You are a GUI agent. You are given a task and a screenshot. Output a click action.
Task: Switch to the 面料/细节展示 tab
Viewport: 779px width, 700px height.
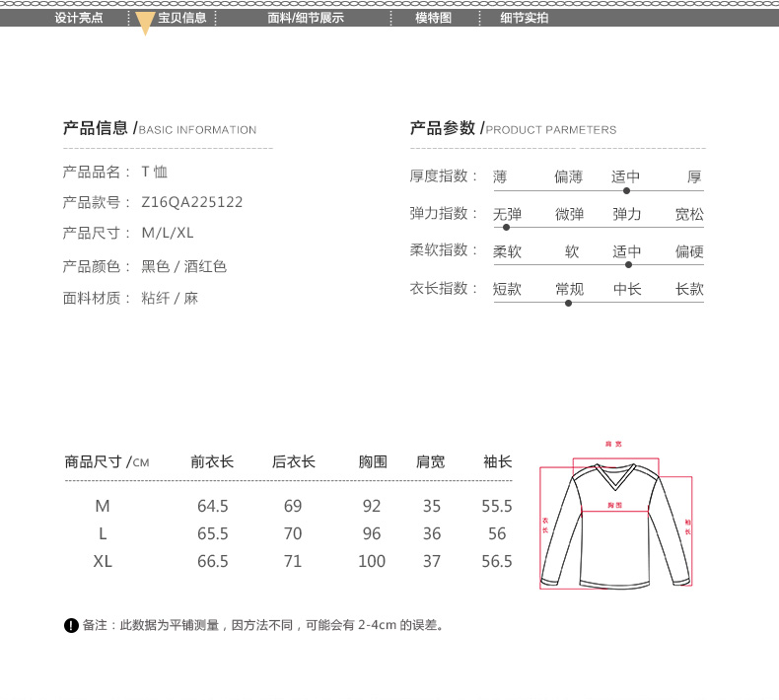[x=305, y=18]
